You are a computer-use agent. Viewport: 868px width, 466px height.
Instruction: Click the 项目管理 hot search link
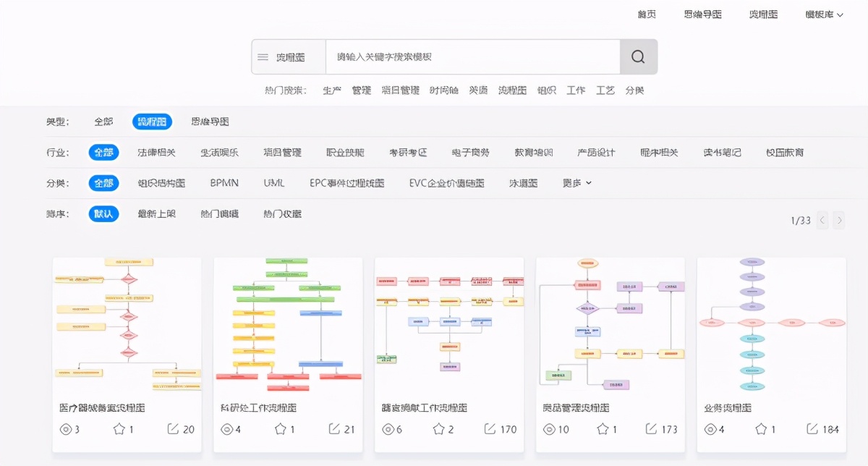(401, 90)
